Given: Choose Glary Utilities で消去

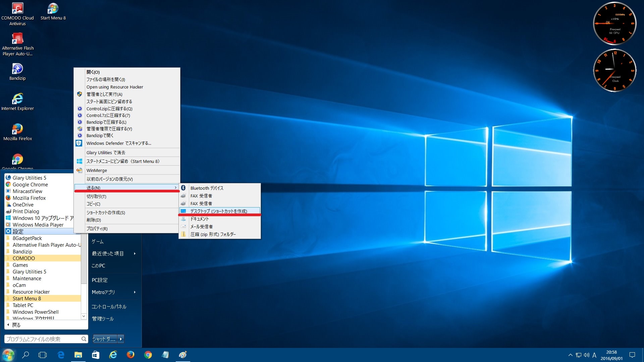Looking at the screenshot, I should (x=127, y=153).
